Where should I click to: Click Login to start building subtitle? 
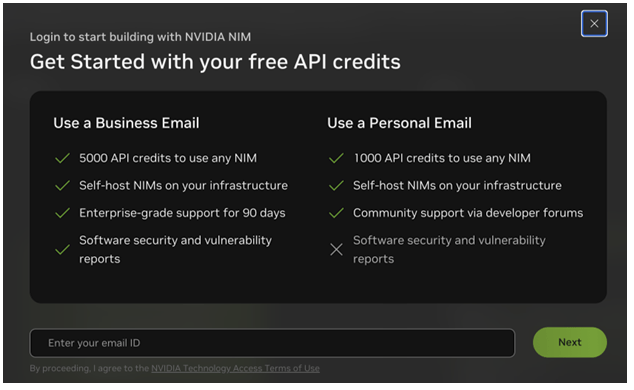pos(140,37)
